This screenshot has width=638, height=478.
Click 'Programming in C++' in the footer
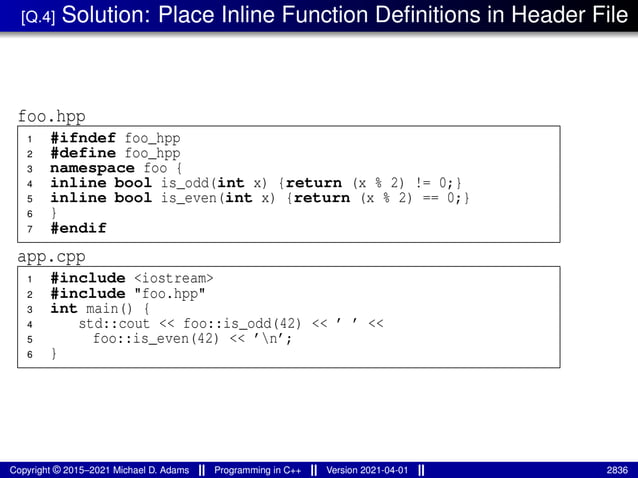click(x=258, y=470)
